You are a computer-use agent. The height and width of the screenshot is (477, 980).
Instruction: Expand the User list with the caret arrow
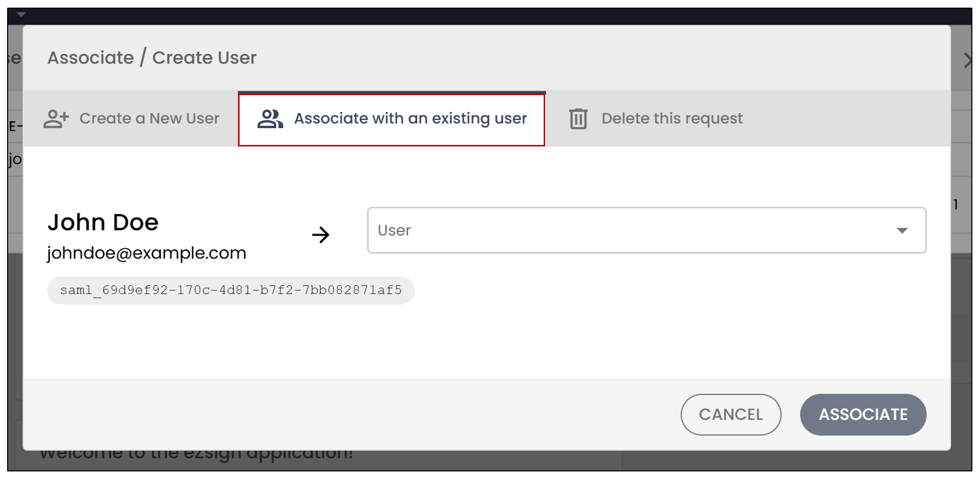tap(902, 231)
